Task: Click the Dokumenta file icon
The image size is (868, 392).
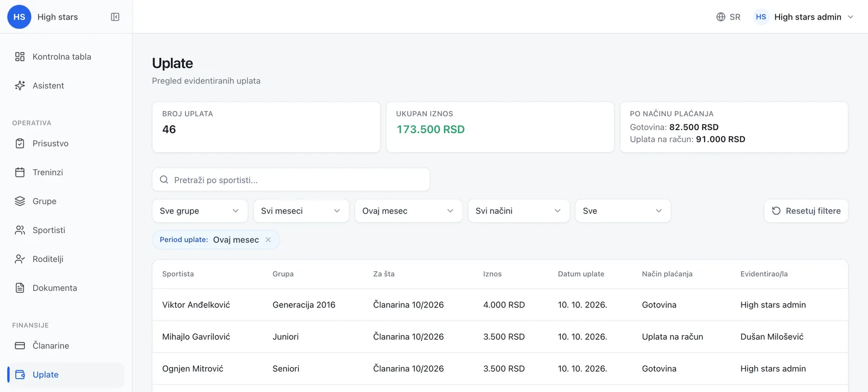Action: coord(20,288)
